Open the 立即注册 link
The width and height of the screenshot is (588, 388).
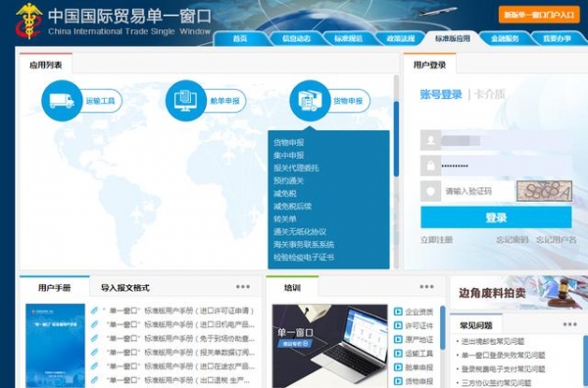tap(436, 240)
